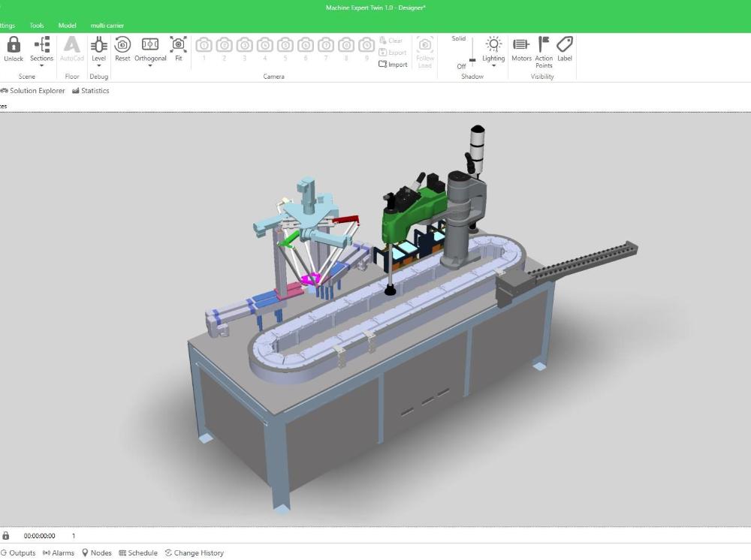Toggle Motors visibility
The image size is (751, 560).
[x=521, y=44]
